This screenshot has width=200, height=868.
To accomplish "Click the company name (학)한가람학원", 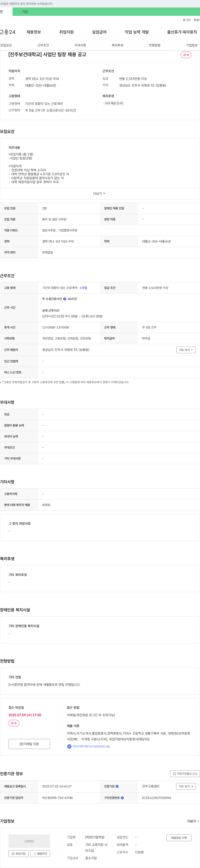I will coord(95,837).
